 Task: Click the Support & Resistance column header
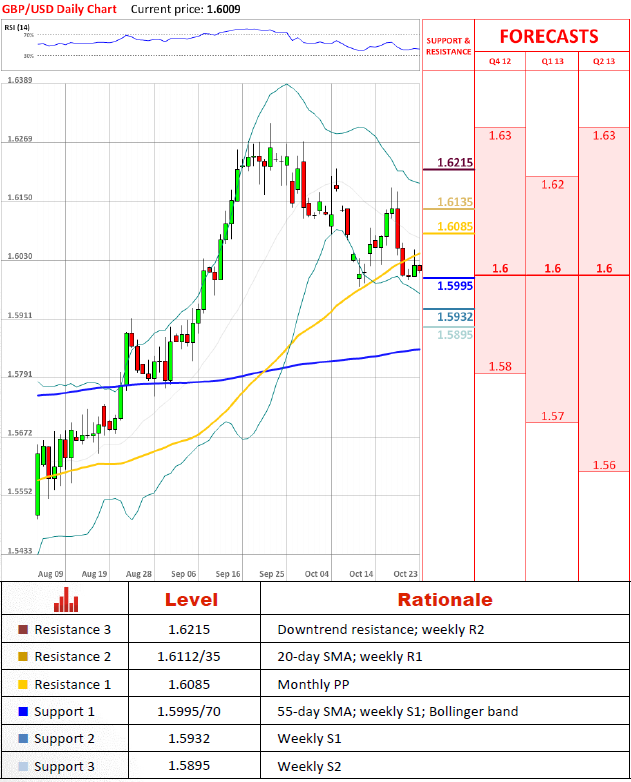click(x=448, y=46)
